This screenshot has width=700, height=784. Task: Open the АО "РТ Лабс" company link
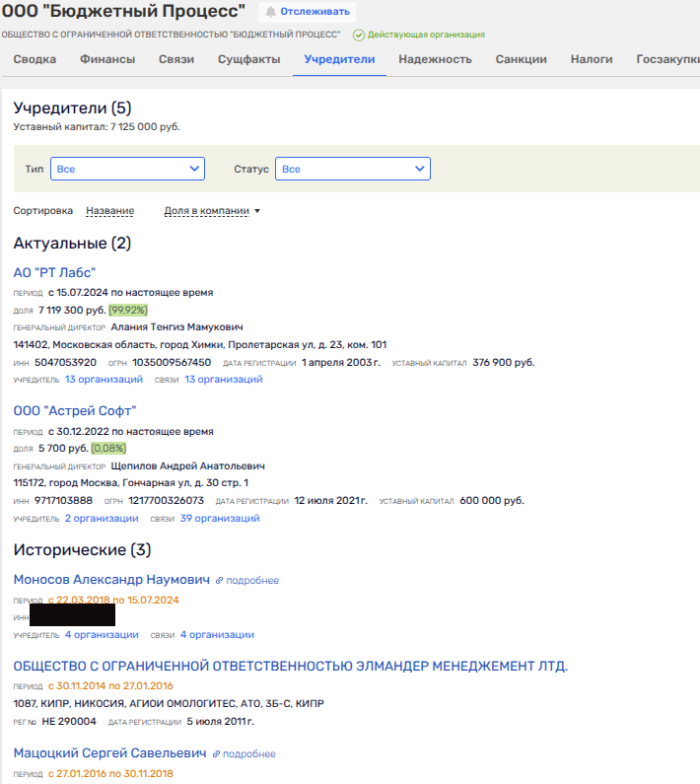pyautogui.click(x=54, y=273)
